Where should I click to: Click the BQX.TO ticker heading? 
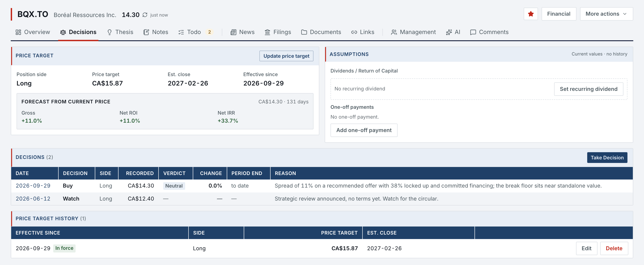coord(33,14)
